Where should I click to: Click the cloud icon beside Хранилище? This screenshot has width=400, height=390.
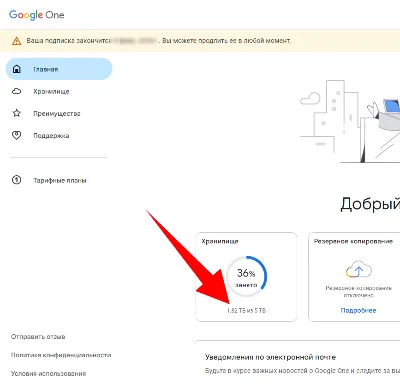coord(16,91)
